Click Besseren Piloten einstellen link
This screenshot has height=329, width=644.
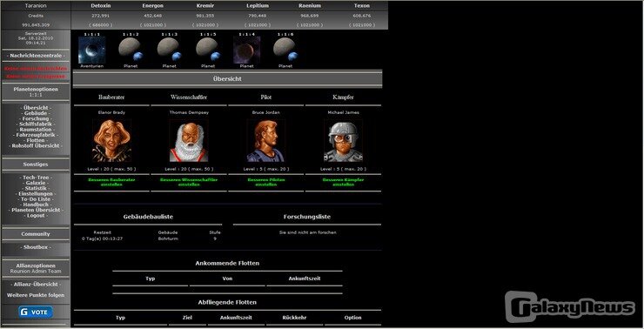coord(266,182)
